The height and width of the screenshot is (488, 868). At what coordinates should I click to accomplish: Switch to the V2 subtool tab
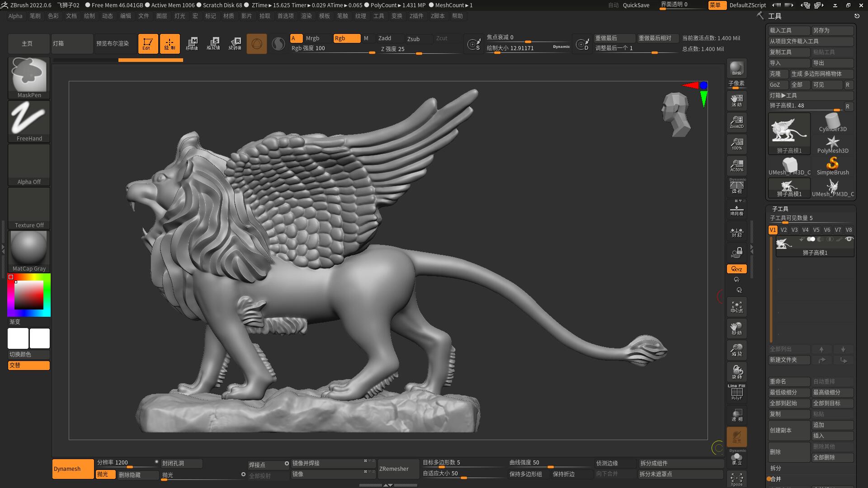(783, 230)
